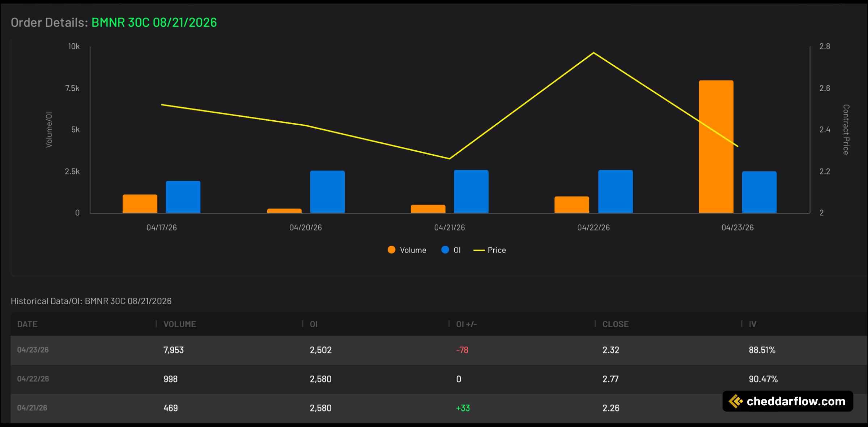The image size is (868, 427).
Task: Click the IV value 88.51%
Action: click(x=762, y=350)
